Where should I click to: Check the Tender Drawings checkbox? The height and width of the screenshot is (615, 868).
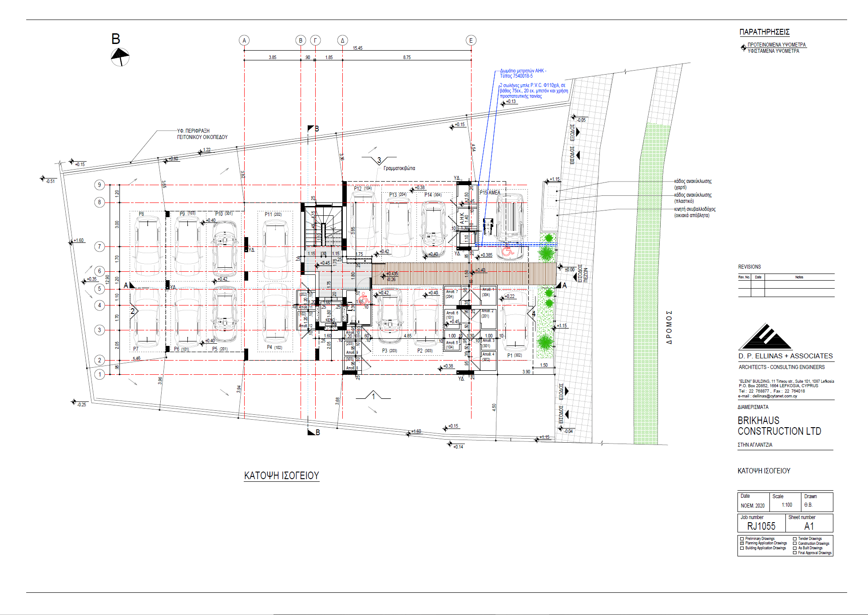pyautogui.click(x=795, y=538)
